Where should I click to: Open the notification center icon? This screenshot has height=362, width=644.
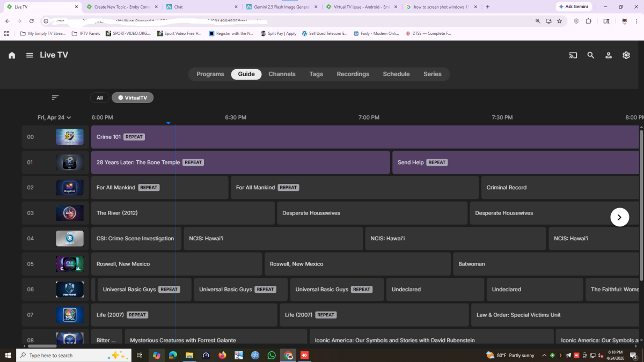[x=633, y=355]
